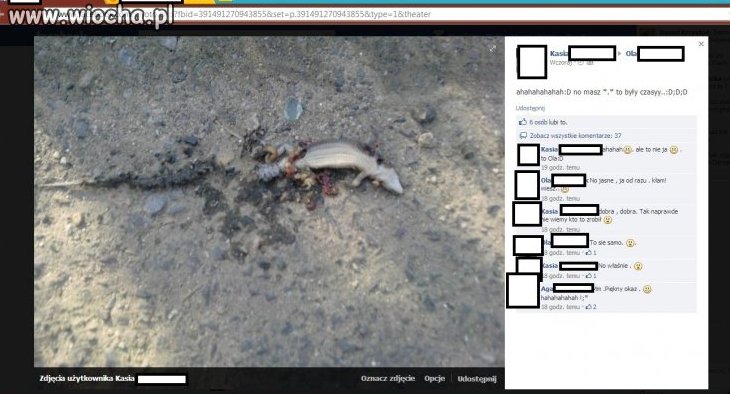Click the thumbs-up icon beside '6 osób lubi to'
The height and width of the screenshot is (394, 730).
(x=523, y=122)
